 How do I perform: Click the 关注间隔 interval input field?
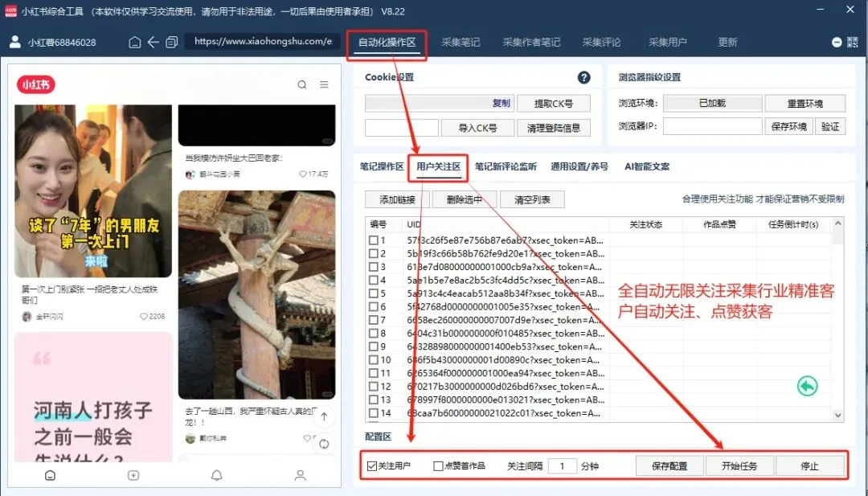[563, 465]
